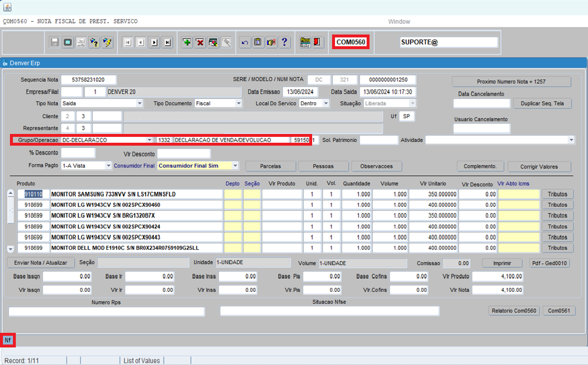Click the Save diskette toolbar icon
The height and width of the screenshot is (365, 588).
pyautogui.click(x=54, y=42)
